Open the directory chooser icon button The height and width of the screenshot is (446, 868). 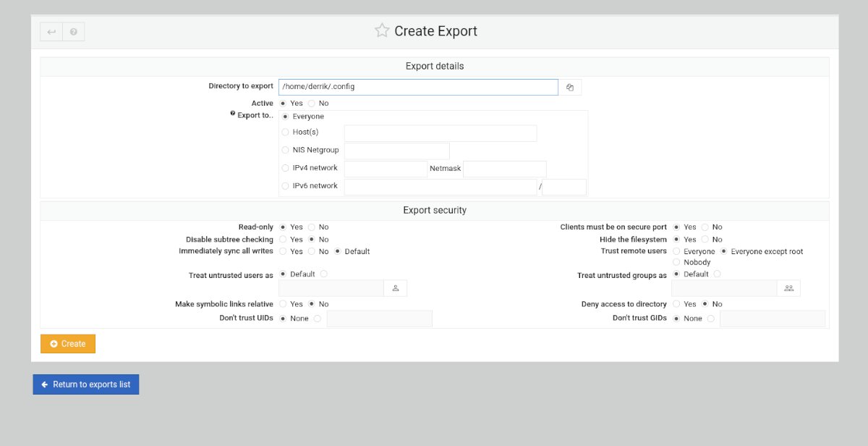(x=570, y=87)
